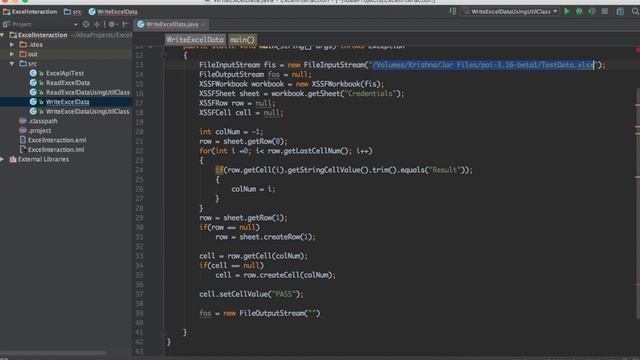Click the ReadExcelData class icon

pyautogui.click(x=33, y=82)
